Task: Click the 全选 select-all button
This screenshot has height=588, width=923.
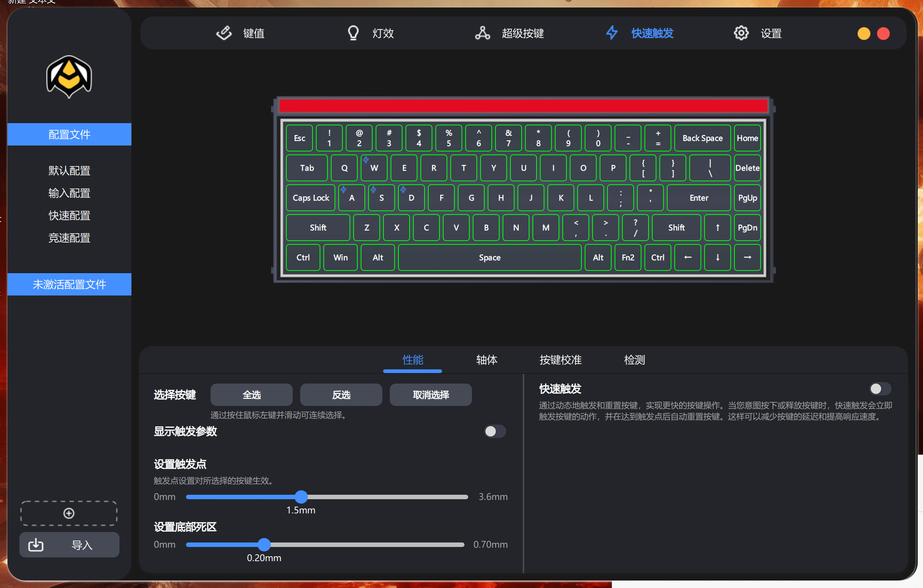Action: (251, 395)
